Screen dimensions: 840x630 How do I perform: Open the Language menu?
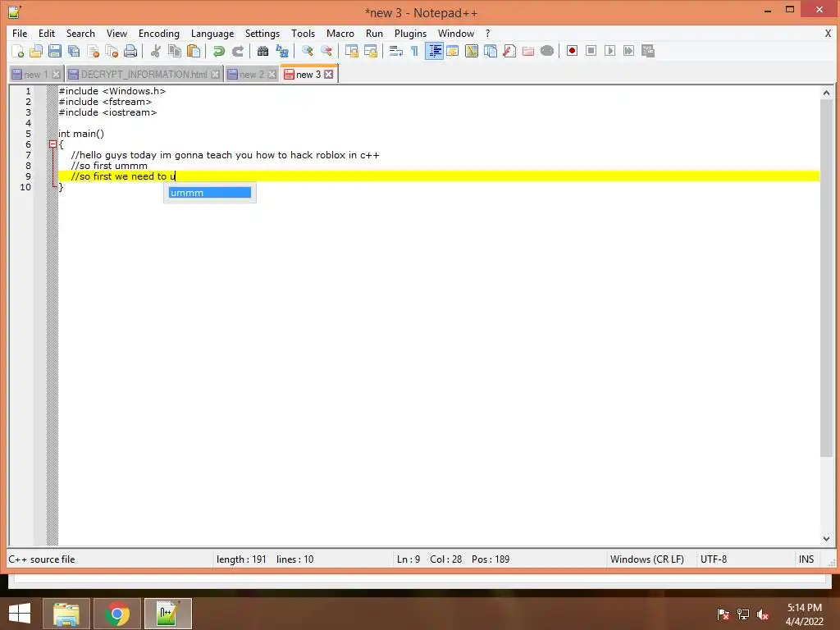[x=212, y=33]
